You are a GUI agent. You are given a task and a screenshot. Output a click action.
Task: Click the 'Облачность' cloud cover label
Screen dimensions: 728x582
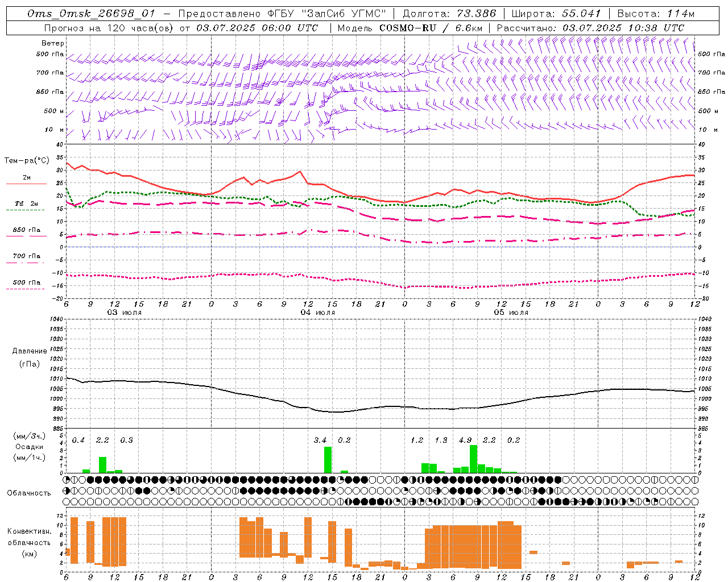[29, 493]
